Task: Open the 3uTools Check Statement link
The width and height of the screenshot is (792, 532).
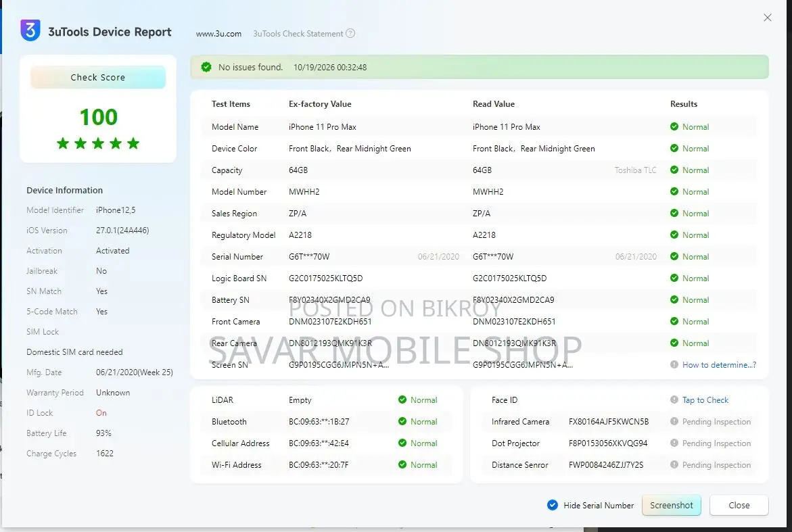Action: pos(298,34)
